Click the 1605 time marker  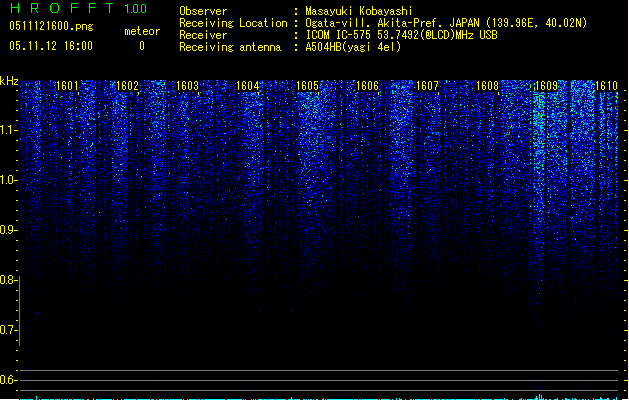(307, 86)
